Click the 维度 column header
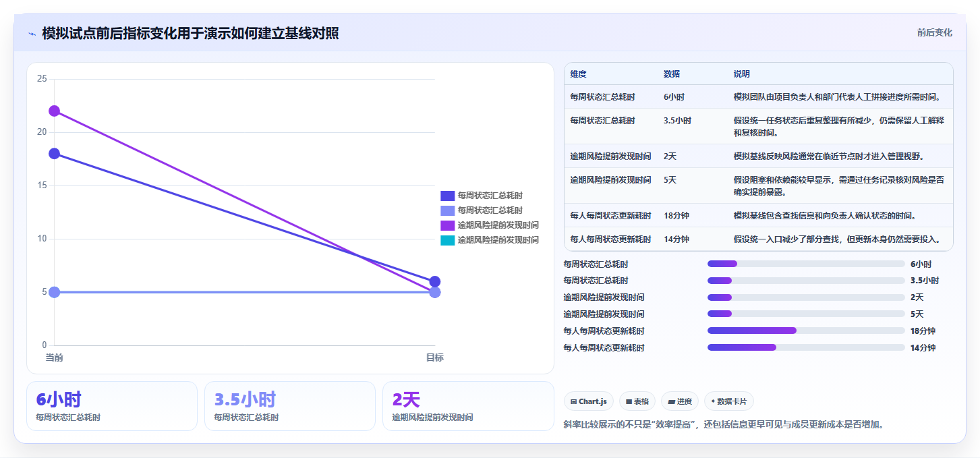Viewport: 980px width, 458px height. click(x=578, y=74)
